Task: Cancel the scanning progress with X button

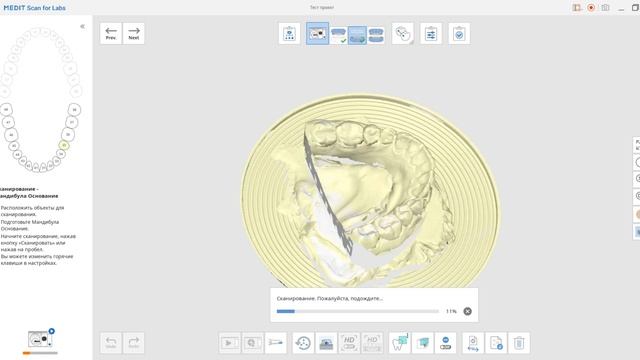Action: click(x=467, y=311)
